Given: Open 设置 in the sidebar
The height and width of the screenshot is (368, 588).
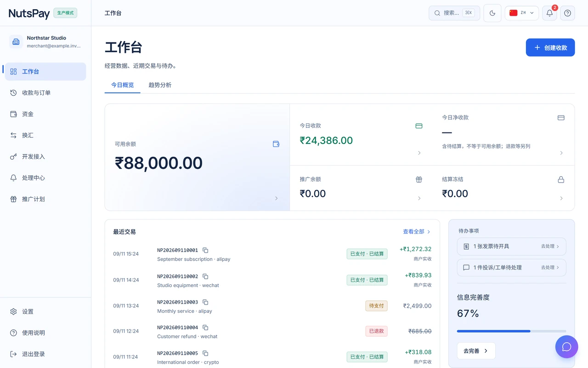Looking at the screenshot, I should click(x=45, y=311).
